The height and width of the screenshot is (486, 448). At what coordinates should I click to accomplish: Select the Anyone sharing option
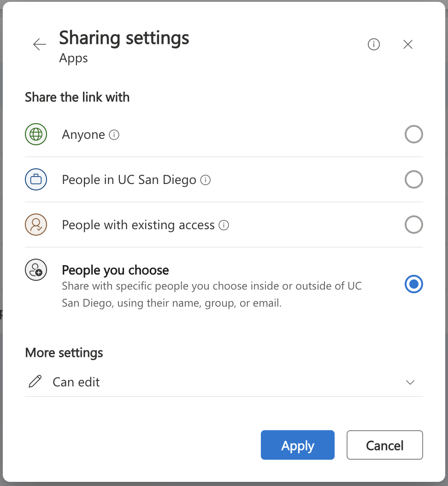(x=413, y=134)
